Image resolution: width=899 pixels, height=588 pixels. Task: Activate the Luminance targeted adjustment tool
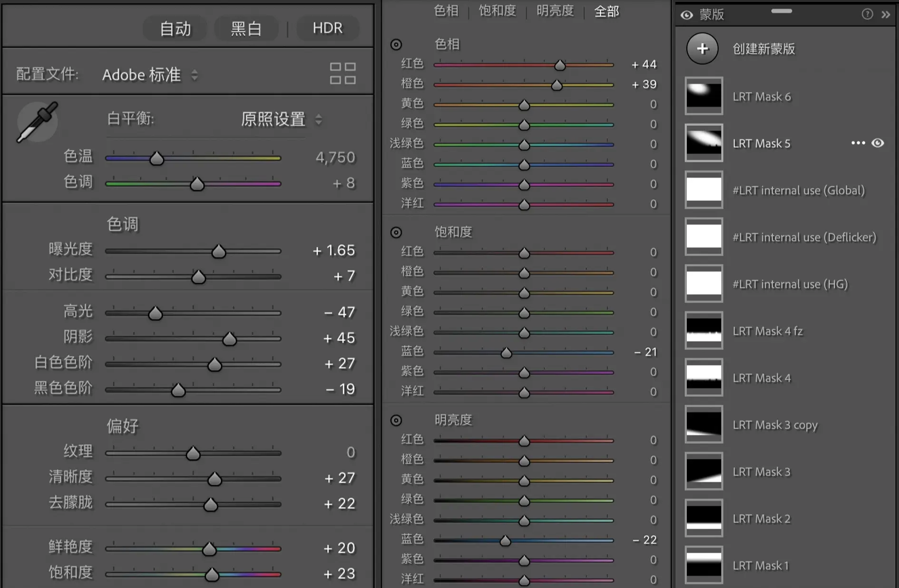[396, 420]
